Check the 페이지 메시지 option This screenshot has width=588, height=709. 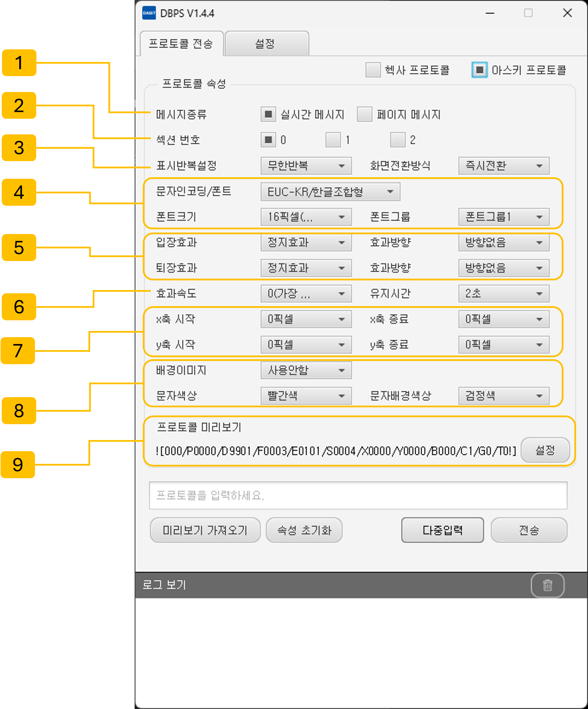tap(365, 115)
